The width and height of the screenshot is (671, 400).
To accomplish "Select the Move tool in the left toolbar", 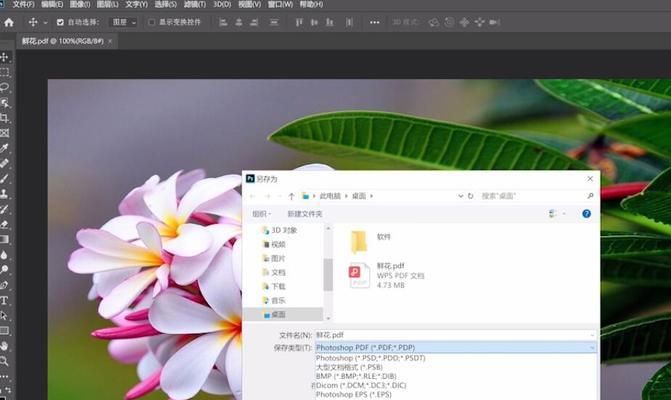I will tap(4, 57).
